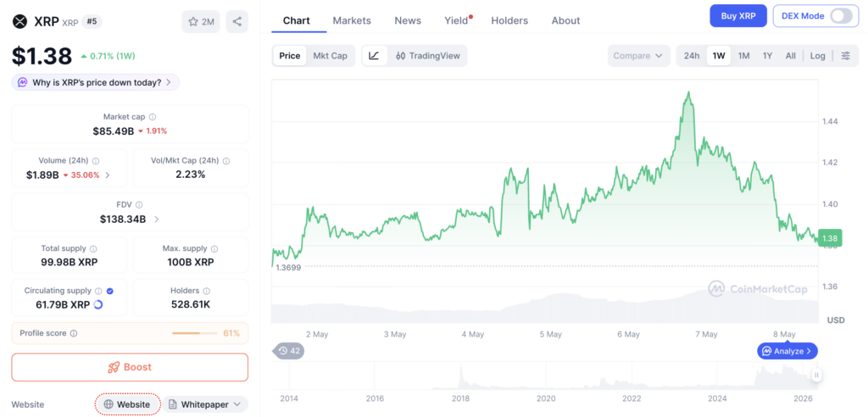The image size is (868, 417).
Task: Select Mkt Cap view toggle
Action: 331,56
